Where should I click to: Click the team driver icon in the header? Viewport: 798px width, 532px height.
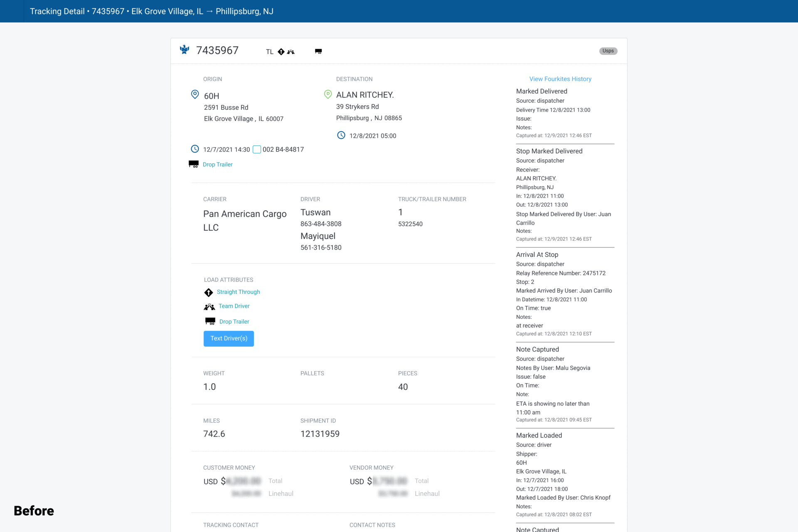pyautogui.click(x=291, y=52)
